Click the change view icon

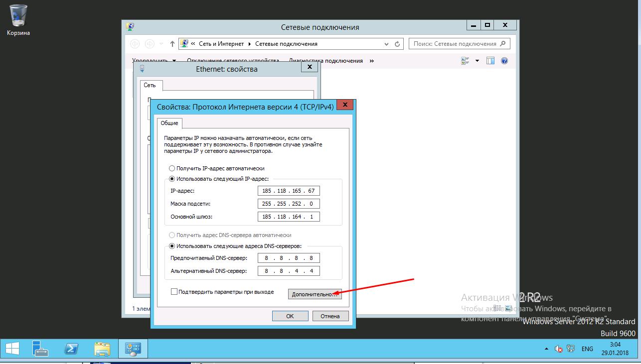pos(466,61)
